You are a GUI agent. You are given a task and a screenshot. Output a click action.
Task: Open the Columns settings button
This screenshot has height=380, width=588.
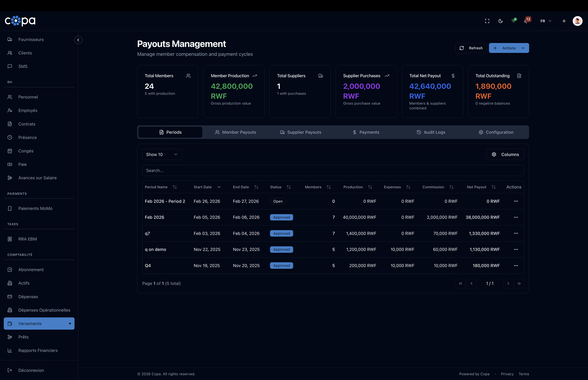(x=505, y=154)
